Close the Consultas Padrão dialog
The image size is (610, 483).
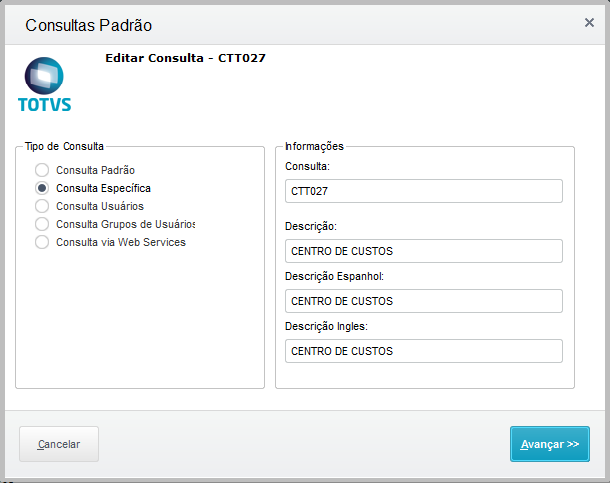pos(589,21)
